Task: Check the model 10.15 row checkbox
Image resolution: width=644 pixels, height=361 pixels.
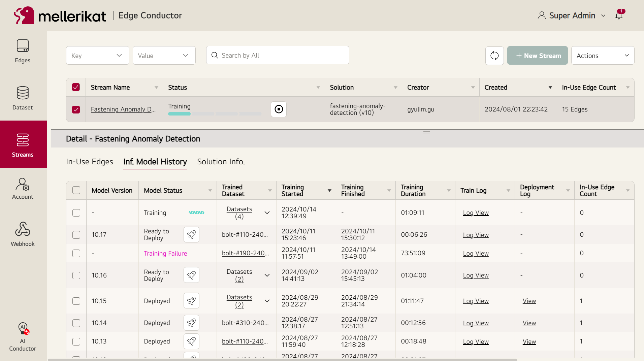Action: [76, 301]
